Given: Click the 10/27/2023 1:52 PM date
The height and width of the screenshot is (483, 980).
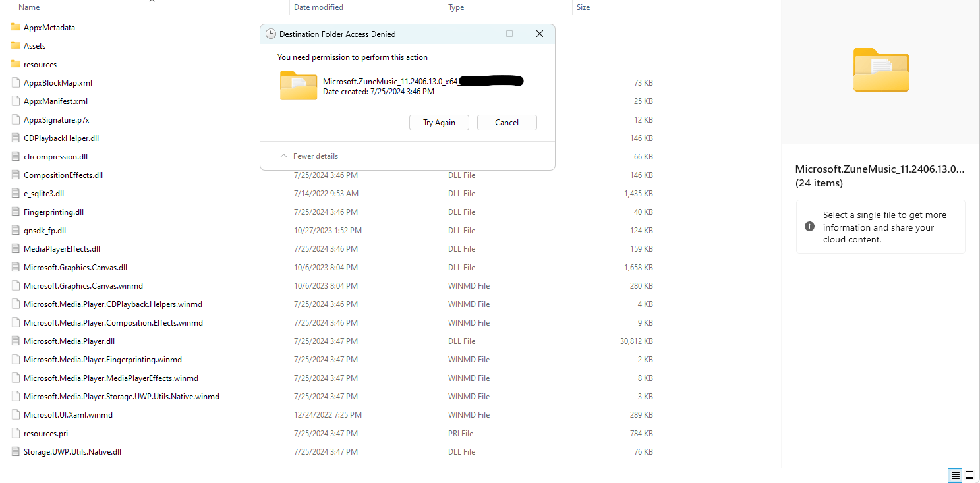Looking at the screenshot, I should coord(328,231).
